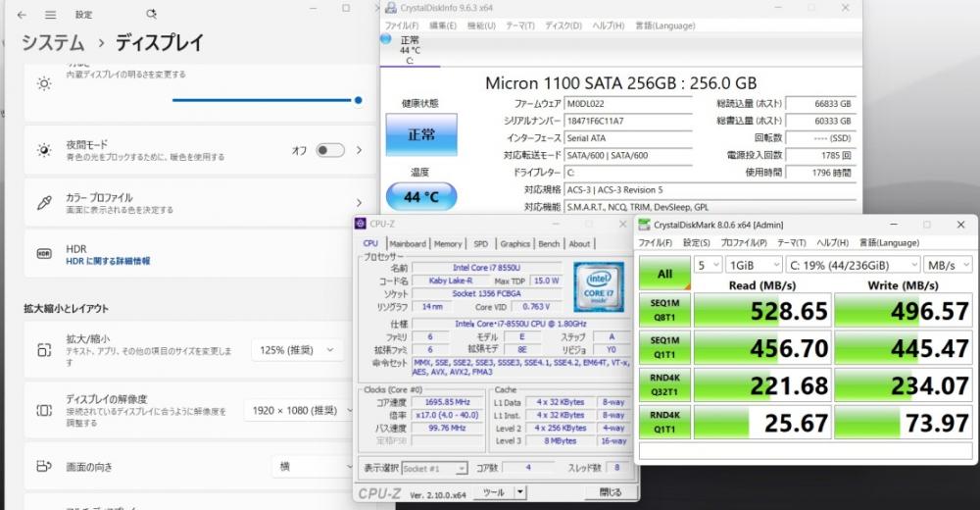Open 設定(S) menu in CrystalDiskMark
Image resolution: width=980 pixels, height=510 pixels.
[696, 243]
